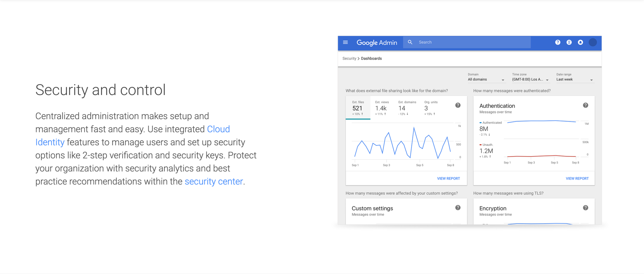Click Dashboards in the breadcrumb
This screenshot has height=274, width=644.
coord(371,58)
